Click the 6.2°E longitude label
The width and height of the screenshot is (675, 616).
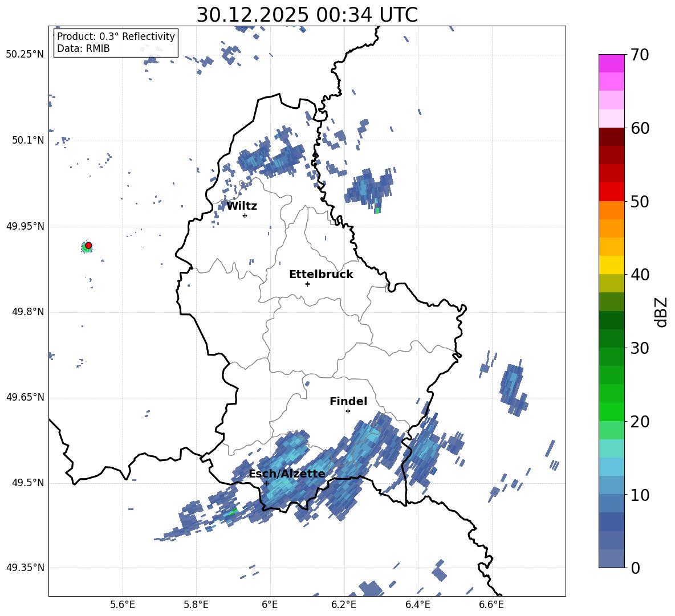pos(344,605)
